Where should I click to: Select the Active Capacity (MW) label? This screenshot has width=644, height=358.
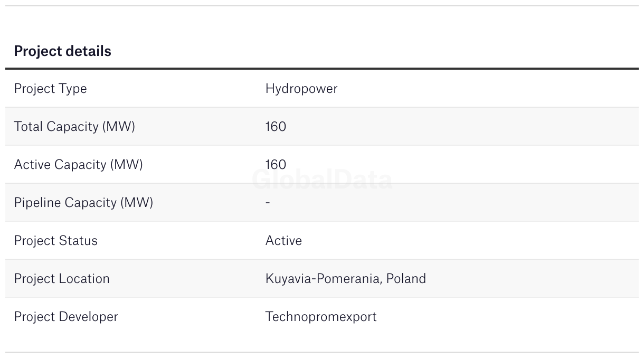click(78, 165)
